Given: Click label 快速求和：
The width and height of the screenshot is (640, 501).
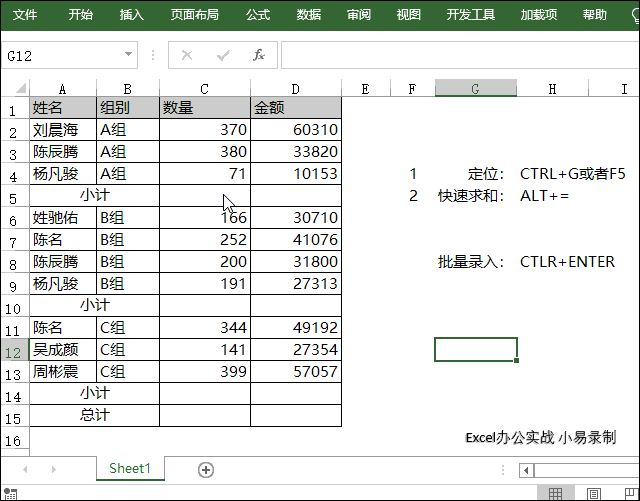Looking at the screenshot, I should click(x=471, y=196).
